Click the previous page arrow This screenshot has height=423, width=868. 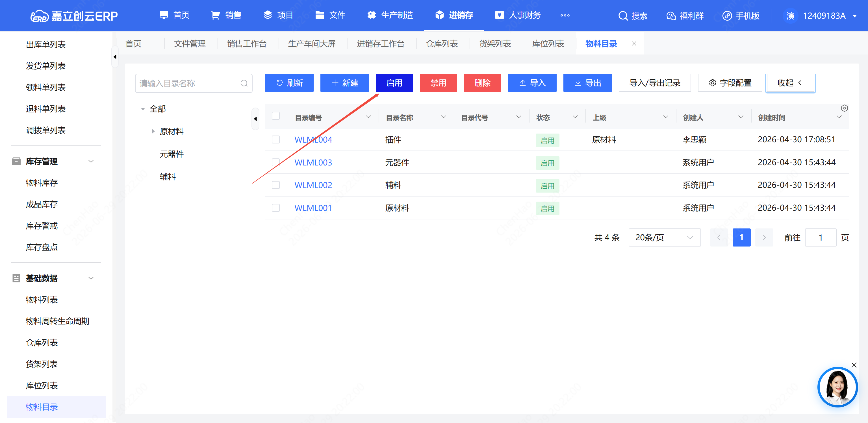coord(719,237)
